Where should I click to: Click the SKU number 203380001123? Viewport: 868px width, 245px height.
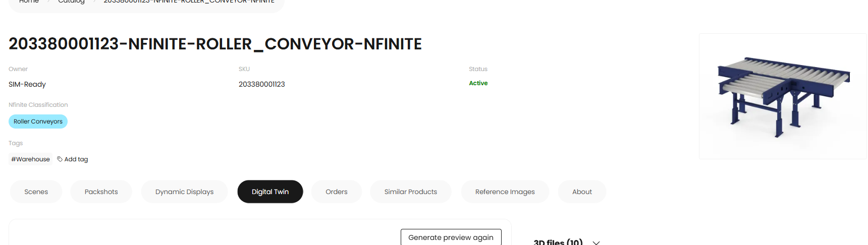tap(262, 84)
